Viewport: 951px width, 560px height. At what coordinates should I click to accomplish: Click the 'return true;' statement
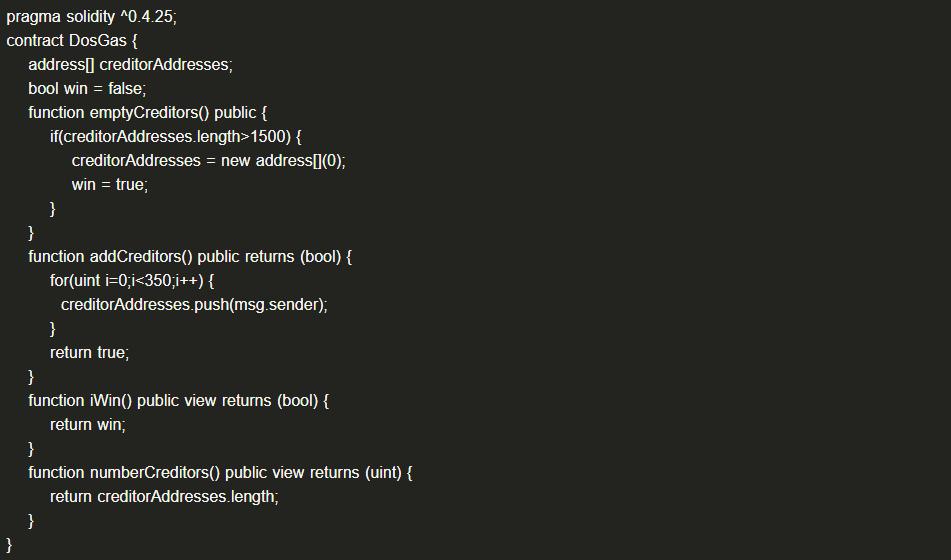pos(90,353)
